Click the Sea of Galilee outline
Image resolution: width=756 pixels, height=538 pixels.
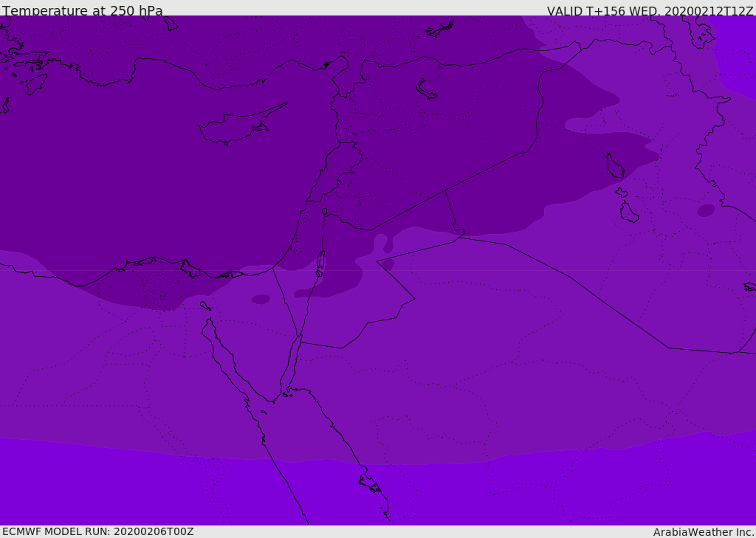pyautogui.click(x=325, y=212)
